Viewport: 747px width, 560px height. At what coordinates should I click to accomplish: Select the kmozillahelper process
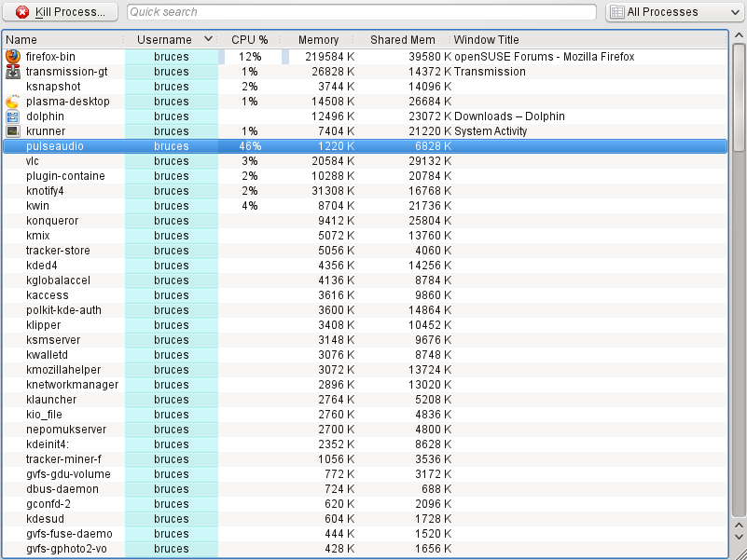coord(63,370)
